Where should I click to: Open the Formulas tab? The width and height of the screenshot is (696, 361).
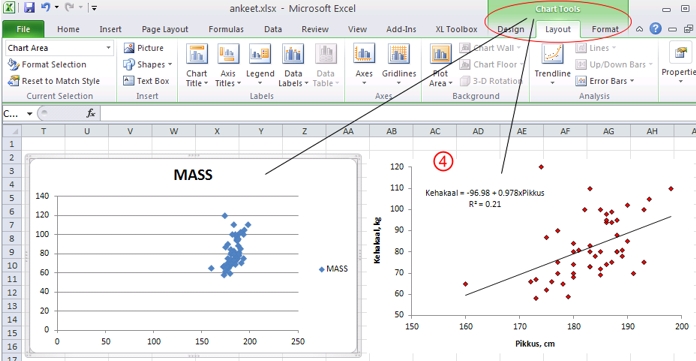226,29
